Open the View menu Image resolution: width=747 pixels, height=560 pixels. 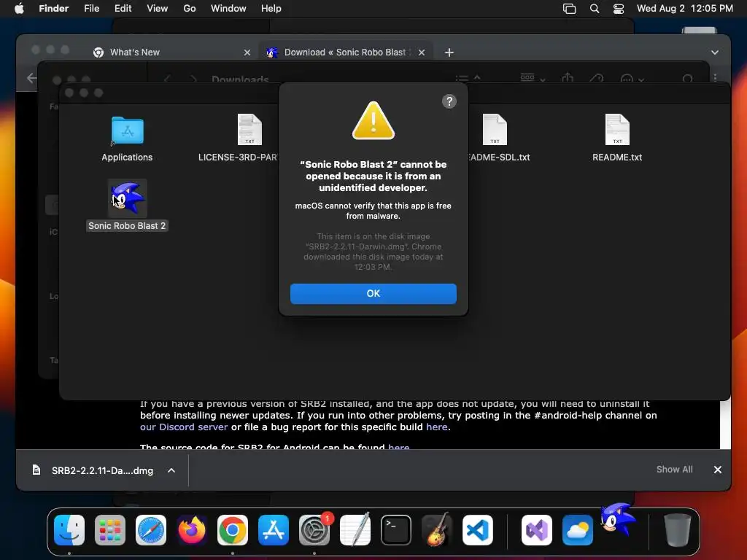158,8
